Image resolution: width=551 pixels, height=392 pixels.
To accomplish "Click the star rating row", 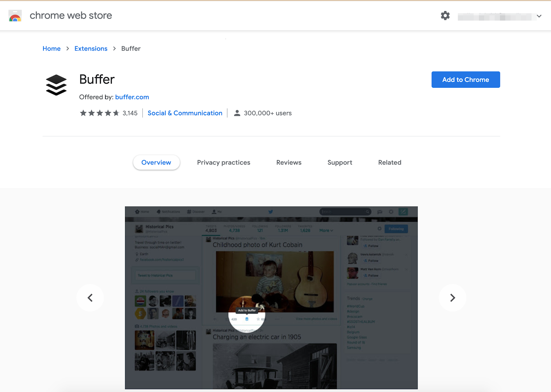I will (x=100, y=113).
